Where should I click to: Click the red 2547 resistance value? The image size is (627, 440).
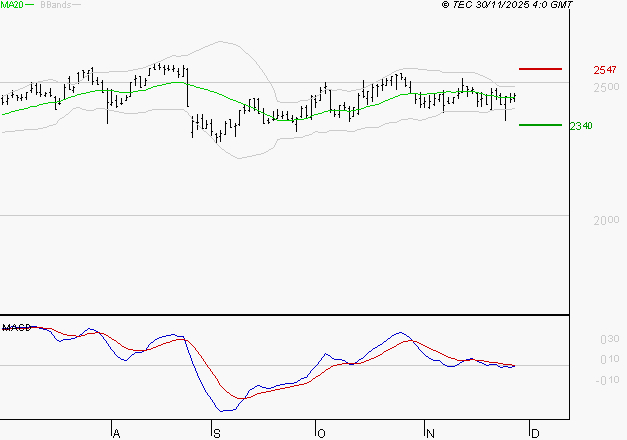coord(605,70)
